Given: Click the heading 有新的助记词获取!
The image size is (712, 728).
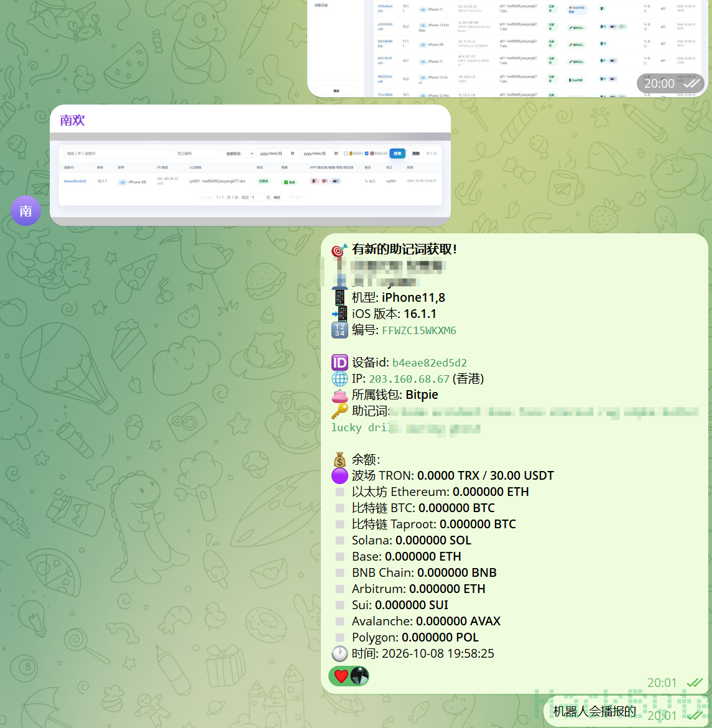Looking at the screenshot, I should (404, 250).
